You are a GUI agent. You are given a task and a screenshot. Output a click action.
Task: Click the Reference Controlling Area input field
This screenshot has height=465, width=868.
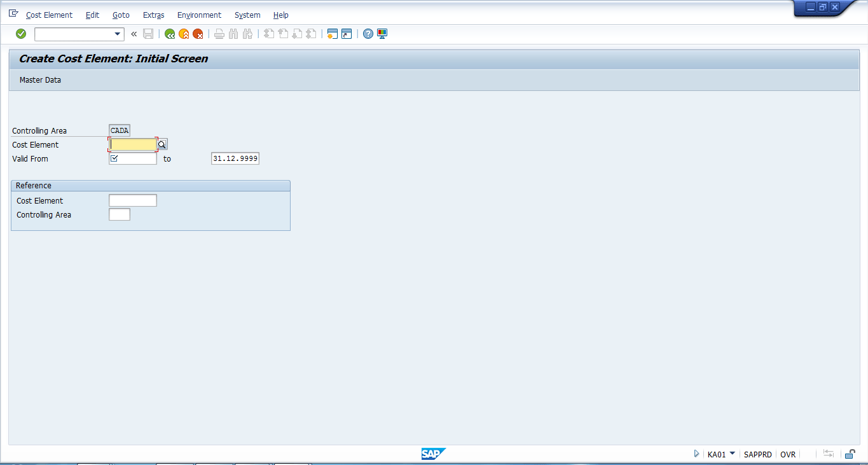120,214
